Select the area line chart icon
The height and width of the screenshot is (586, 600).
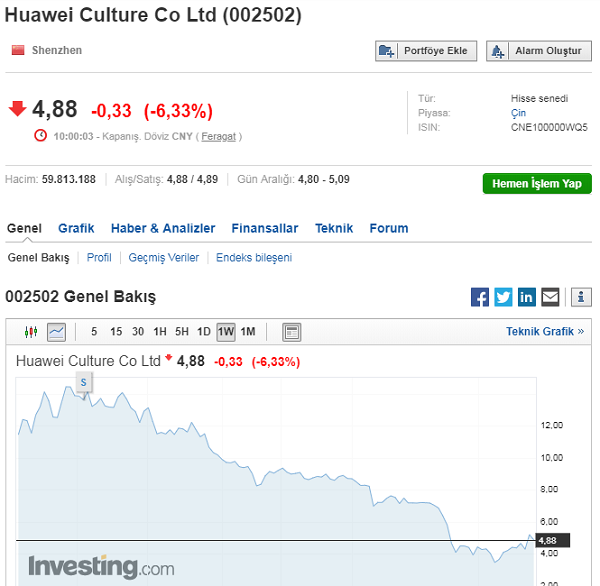(x=56, y=332)
